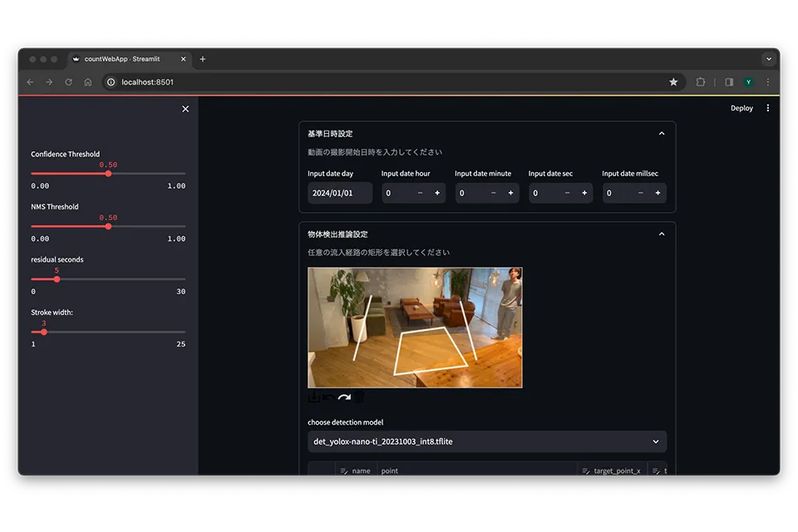
Task: Increase the Input date hour value
Action: [x=437, y=193]
